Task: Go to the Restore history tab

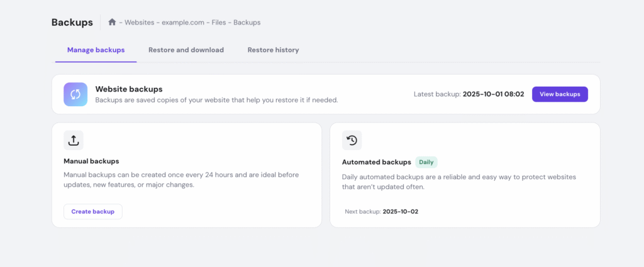Action: tap(273, 50)
